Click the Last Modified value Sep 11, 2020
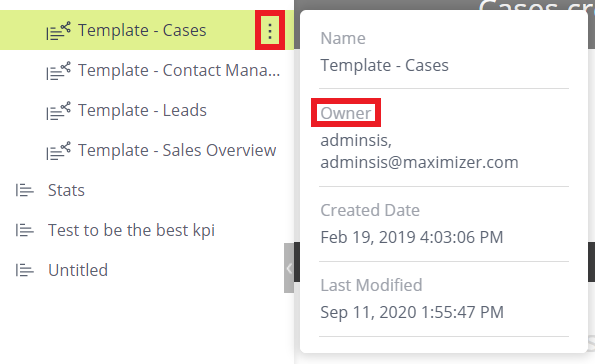 click(412, 312)
